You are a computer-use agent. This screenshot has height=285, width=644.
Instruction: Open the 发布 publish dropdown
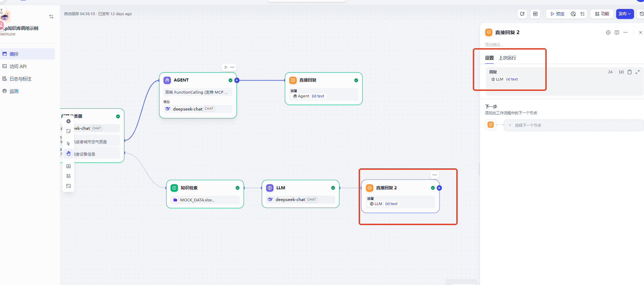coord(624,14)
